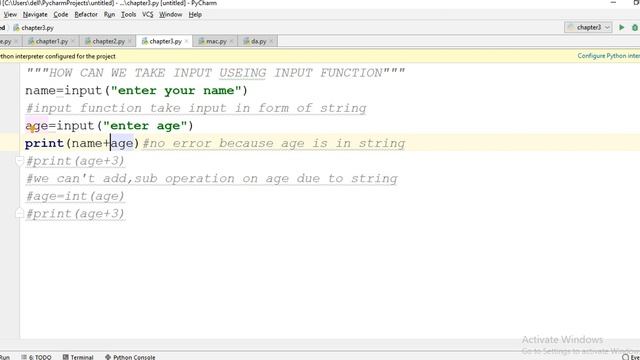This screenshot has height=360, width=640.
Task: Open the Run menu
Action: click(x=109, y=14)
